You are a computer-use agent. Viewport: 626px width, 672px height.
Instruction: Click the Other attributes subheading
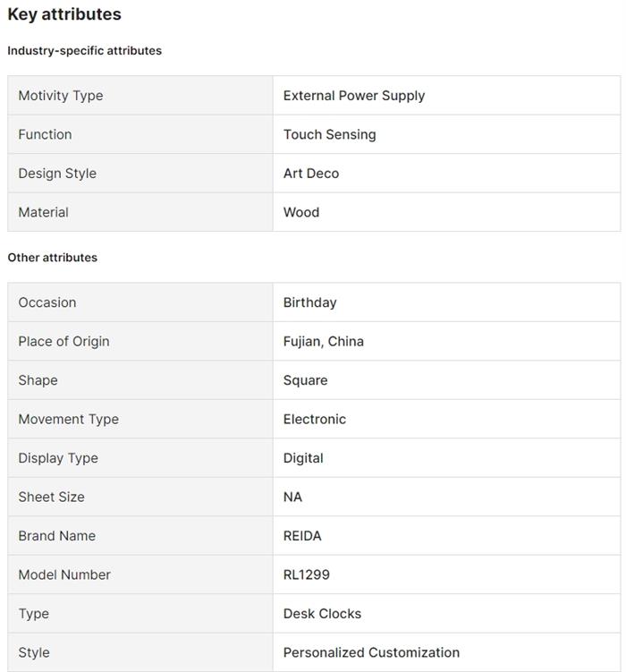[x=53, y=258]
